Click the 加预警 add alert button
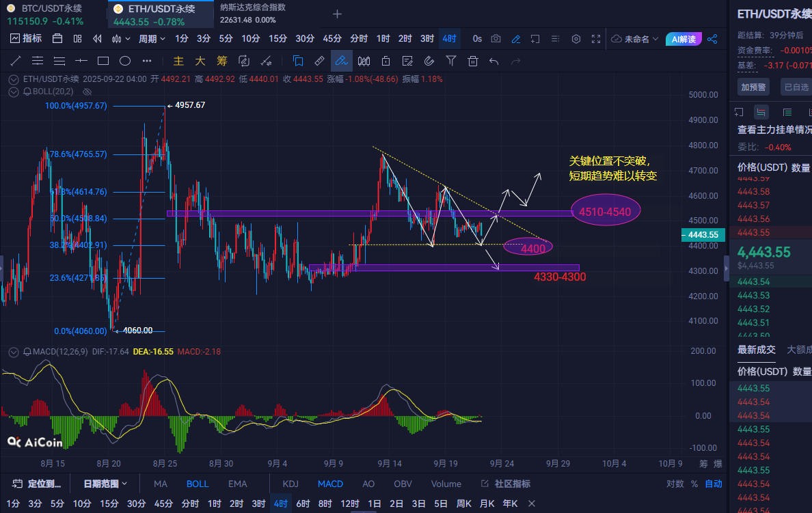This screenshot has height=513, width=812. (x=753, y=87)
